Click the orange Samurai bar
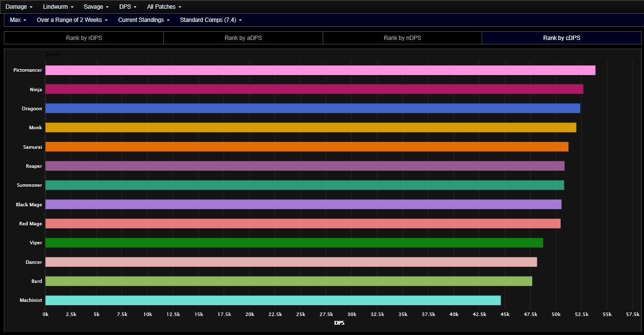This screenshot has width=644, height=335. (x=307, y=147)
